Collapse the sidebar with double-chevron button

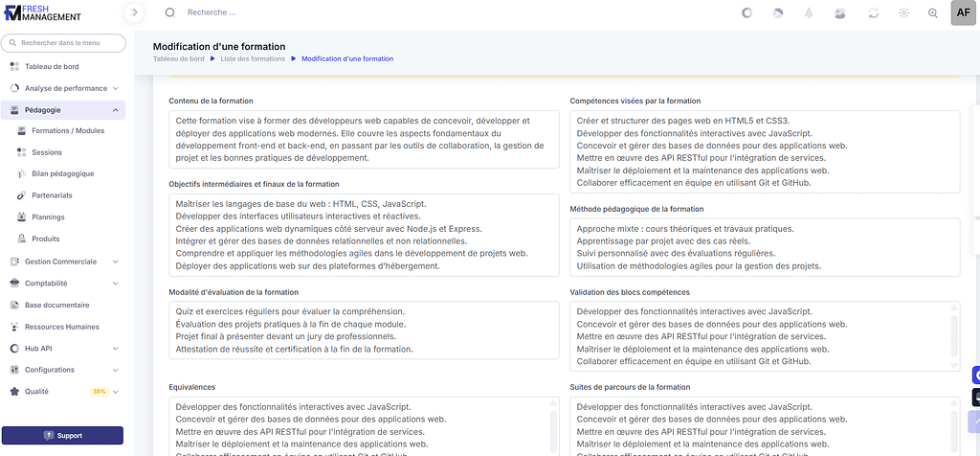(135, 12)
